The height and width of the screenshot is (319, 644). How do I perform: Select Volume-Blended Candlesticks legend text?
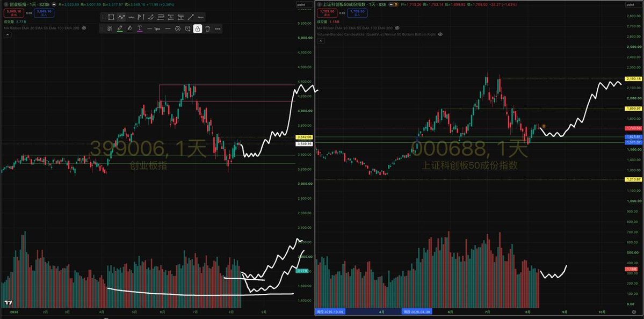pyautogui.click(x=376, y=34)
